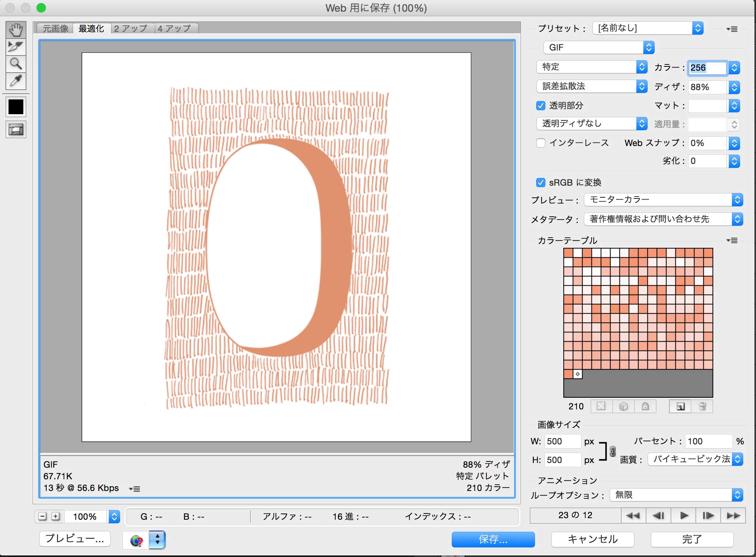Click the new color icon in color table

[x=680, y=406]
